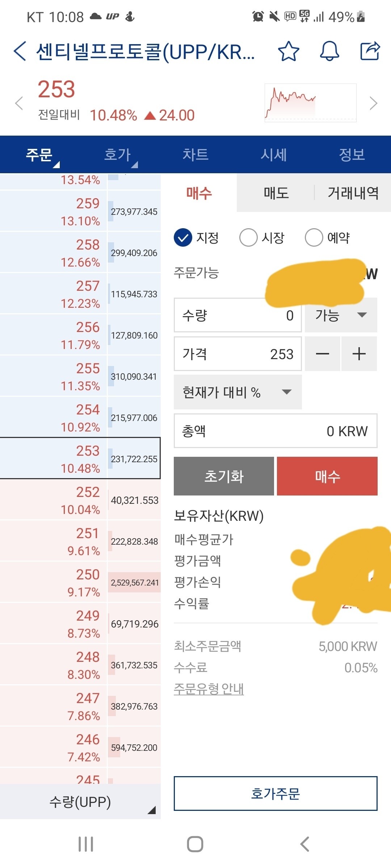View previous coin with the left chevron
391x868 pixels.
point(19,103)
